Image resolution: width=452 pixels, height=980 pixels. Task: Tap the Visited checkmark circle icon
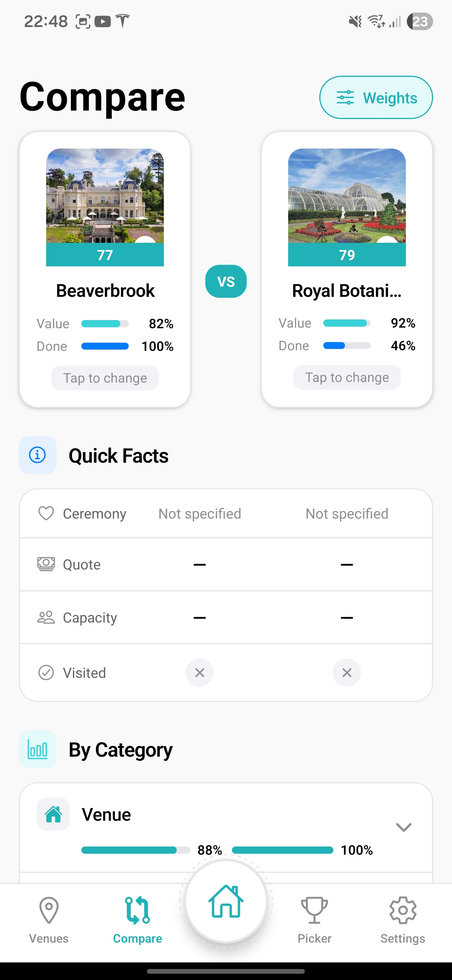pyautogui.click(x=46, y=672)
